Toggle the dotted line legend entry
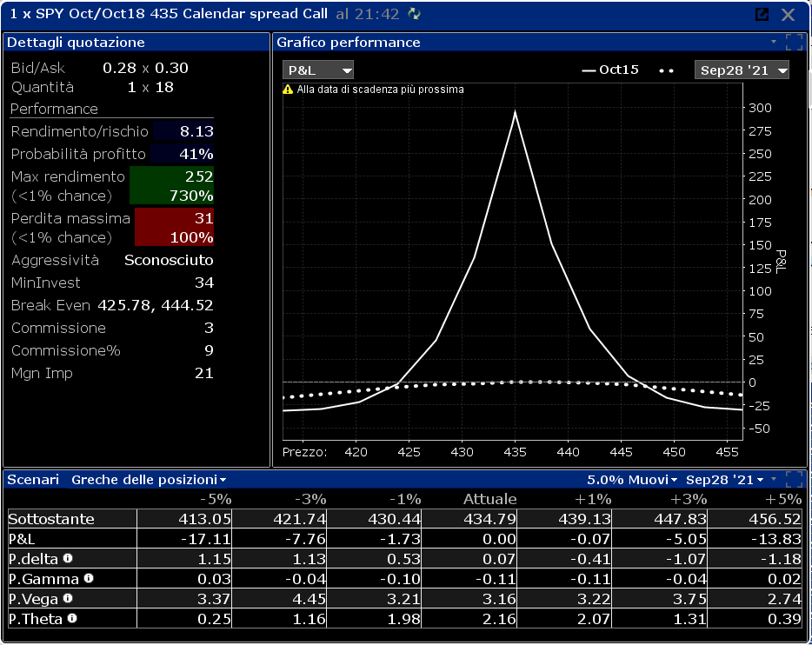Viewport: 812px width, 645px height. [667, 70]
